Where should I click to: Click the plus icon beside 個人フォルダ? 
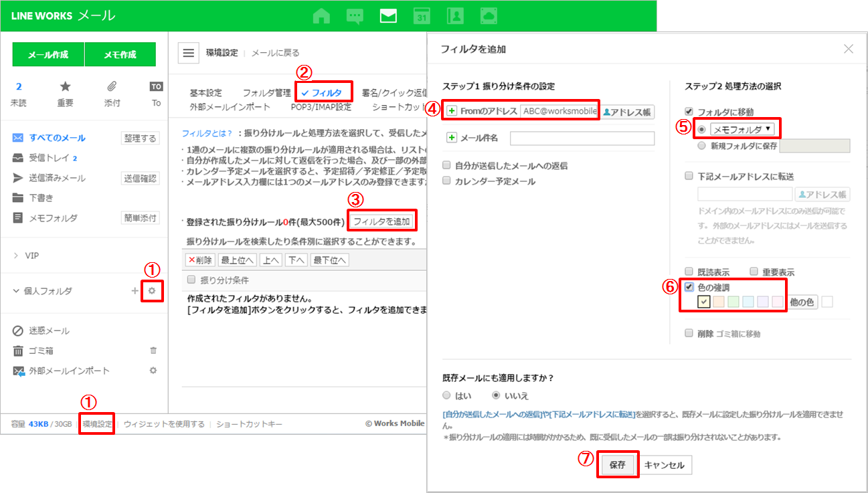pos(135,291)
